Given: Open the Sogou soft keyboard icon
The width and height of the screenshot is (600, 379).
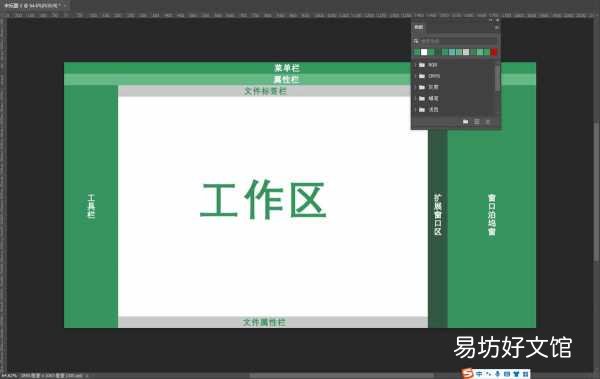Looking at the screenshot, I should 507,374.
